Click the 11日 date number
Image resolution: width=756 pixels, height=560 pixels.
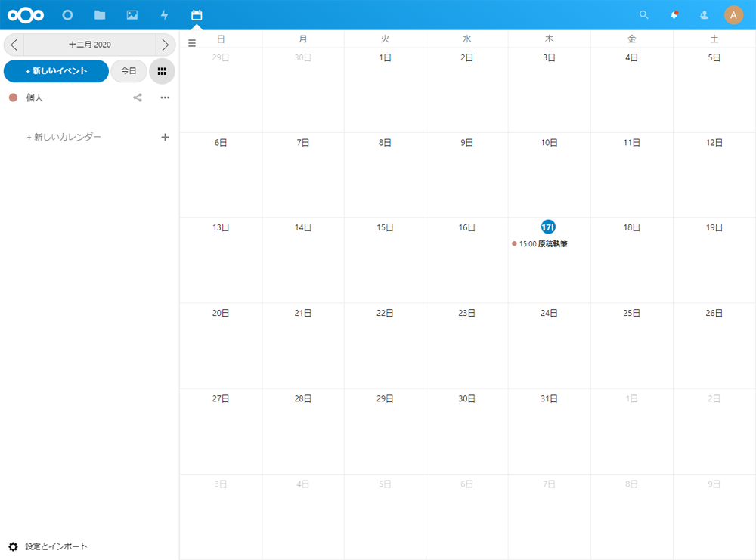click(631, 143)
